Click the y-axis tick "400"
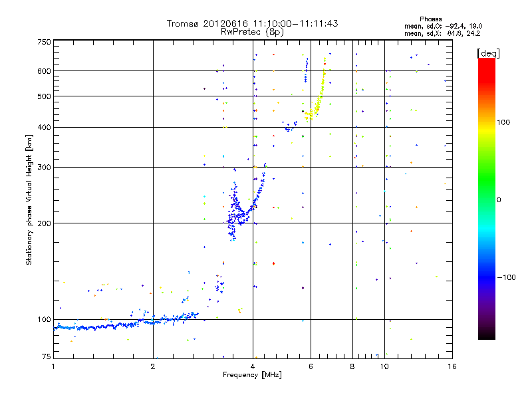 pos(44,127)
